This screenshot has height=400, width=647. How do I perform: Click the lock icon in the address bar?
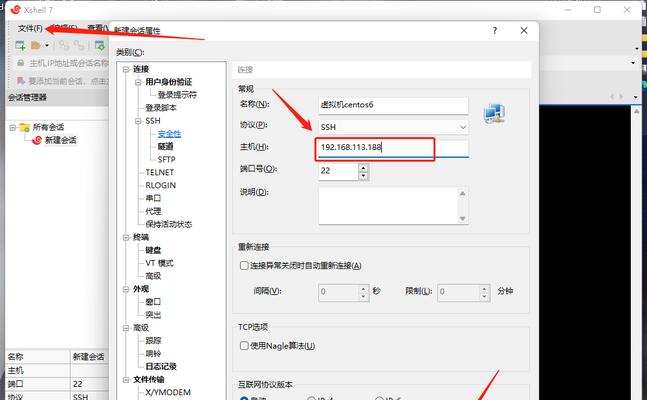20,63
